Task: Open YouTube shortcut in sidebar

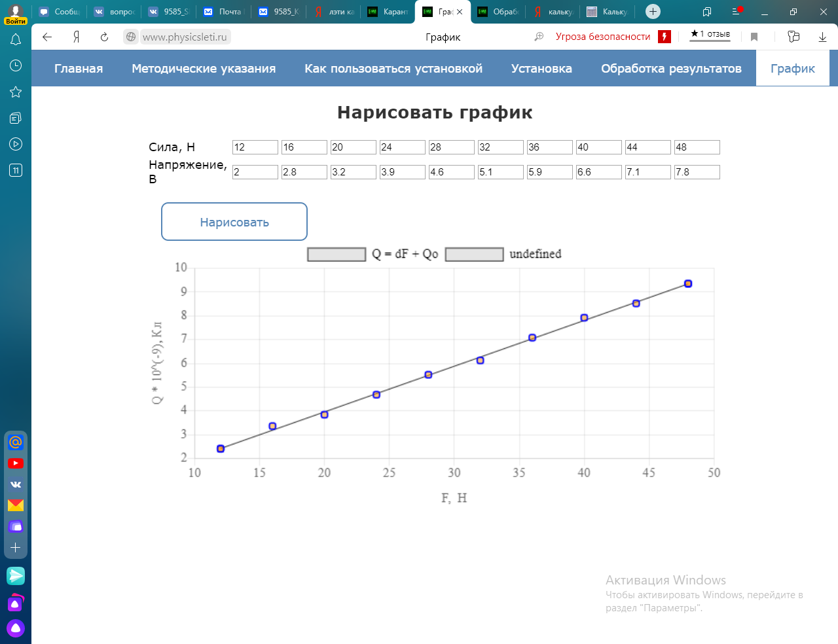Action: pyautogui.click(x=16, y=463)
